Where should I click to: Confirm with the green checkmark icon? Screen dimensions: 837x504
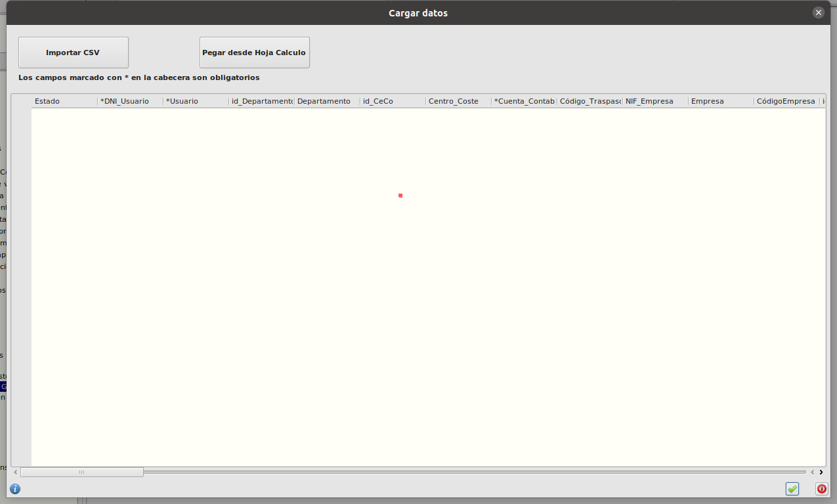pyautogui.click(x=792, y=489)
